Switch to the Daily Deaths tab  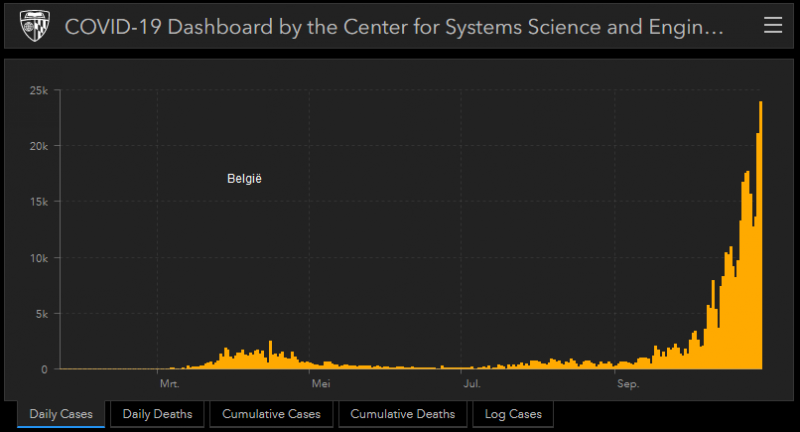click(158, 414)
